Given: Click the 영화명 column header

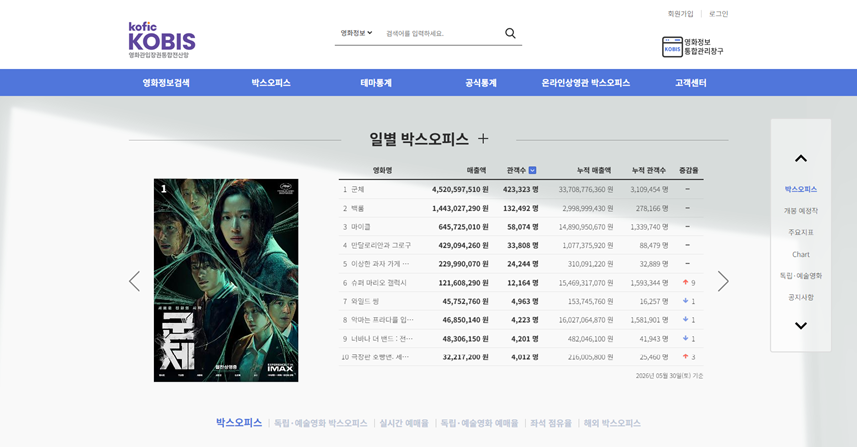Looking at the screenshot, I should click(x=382, y=170).
